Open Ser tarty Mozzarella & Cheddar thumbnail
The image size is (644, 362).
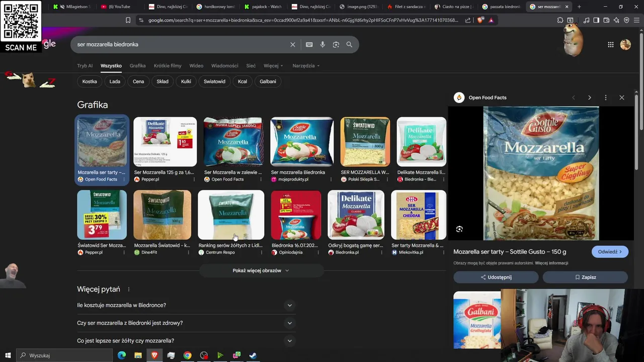[419, 215]
